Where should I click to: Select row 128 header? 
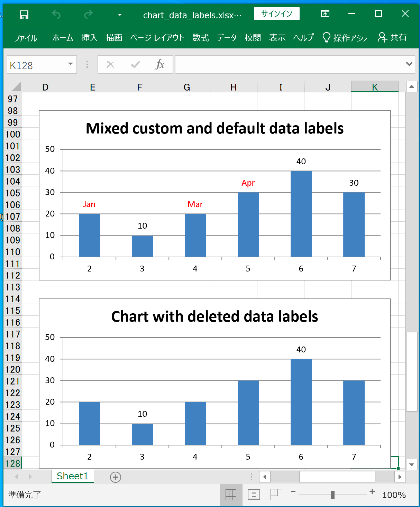coord(13,463)
